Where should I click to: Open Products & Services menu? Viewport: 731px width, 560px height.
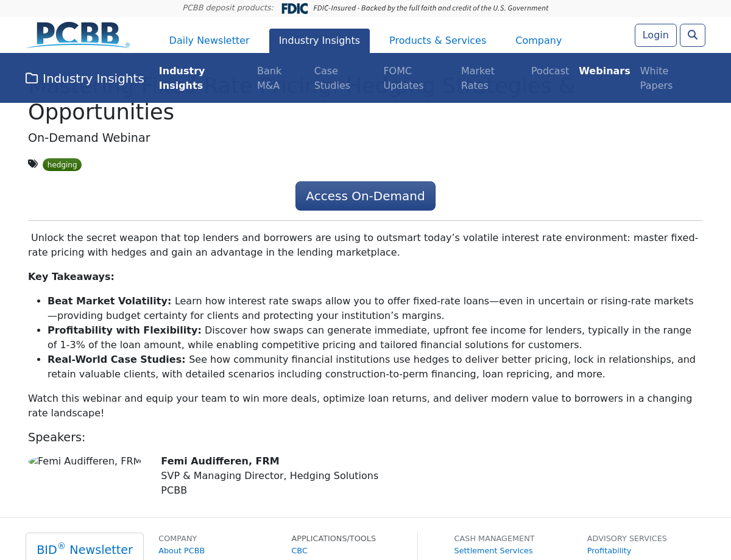coord(437,41)
